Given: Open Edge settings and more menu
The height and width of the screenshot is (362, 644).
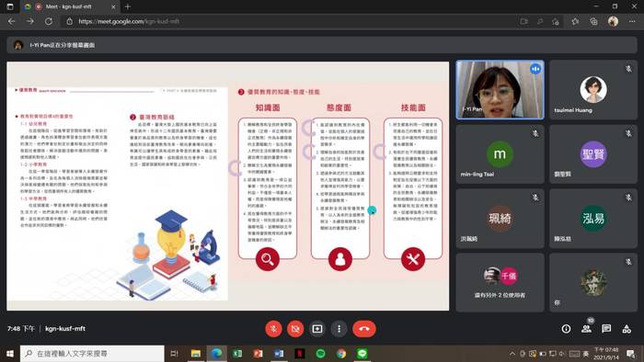Looking at the screenshot, I should (632, 21).
